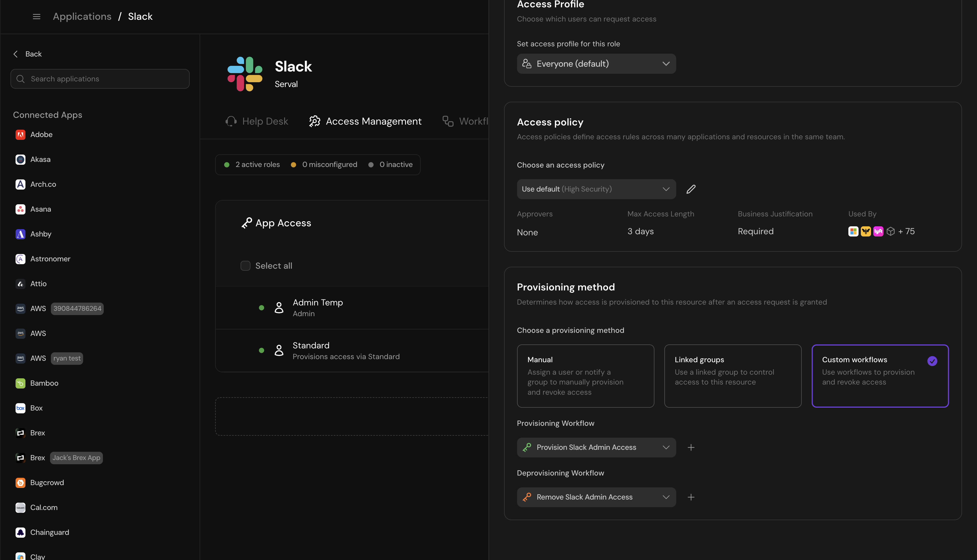Open the Asana app from the sidebar
The image size is (977, 560).
pos(40,209)
